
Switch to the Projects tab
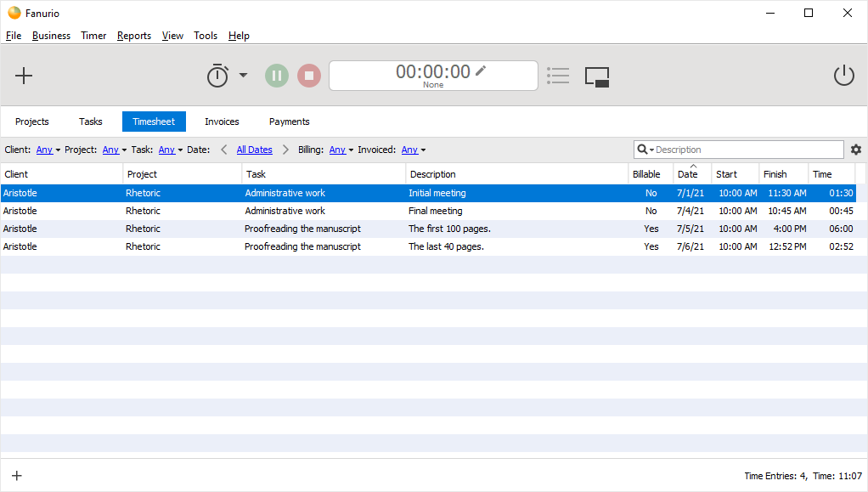tap(32, 122)
